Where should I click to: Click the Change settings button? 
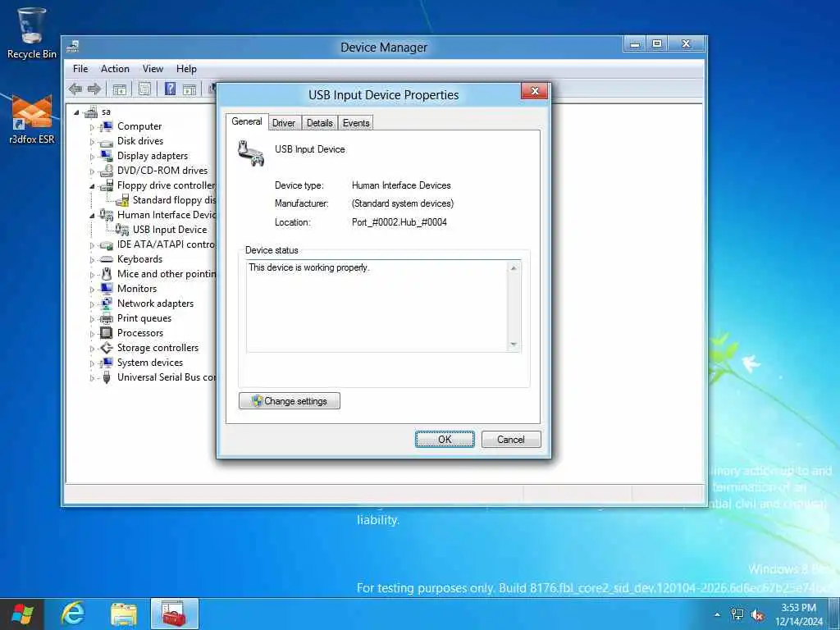point(290,400)
